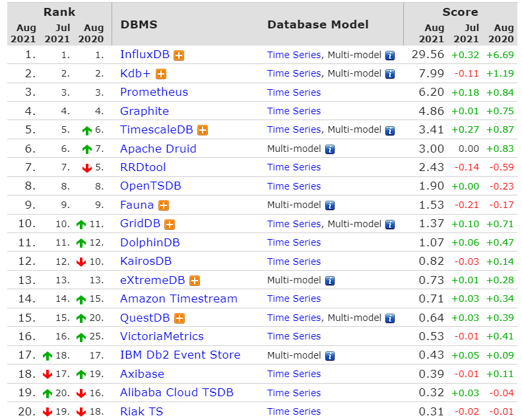Open the eXtremeDB link
Image resolution: width=522 pixels, height=420 pixels.
click(152, 280)
